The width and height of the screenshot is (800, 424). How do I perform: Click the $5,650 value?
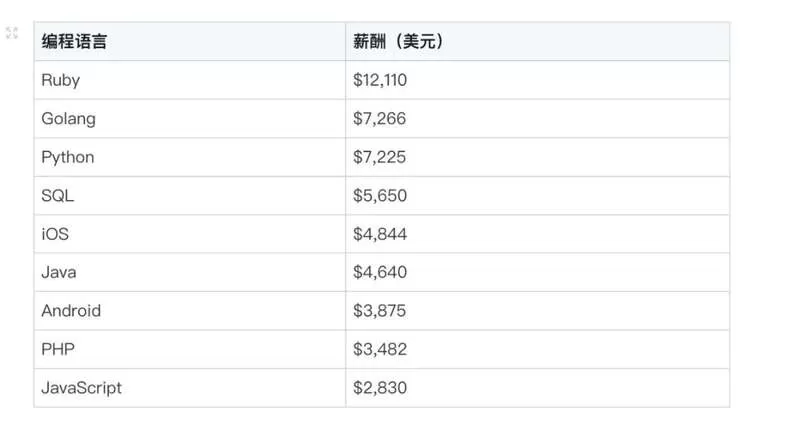(380, 195)
